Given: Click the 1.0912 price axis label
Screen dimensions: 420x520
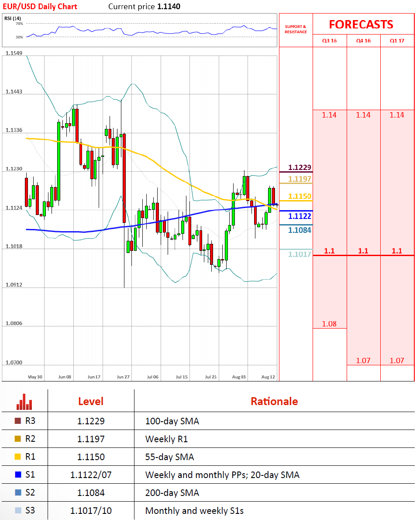Looking at the screenshot, I should [x=14, y=285].
